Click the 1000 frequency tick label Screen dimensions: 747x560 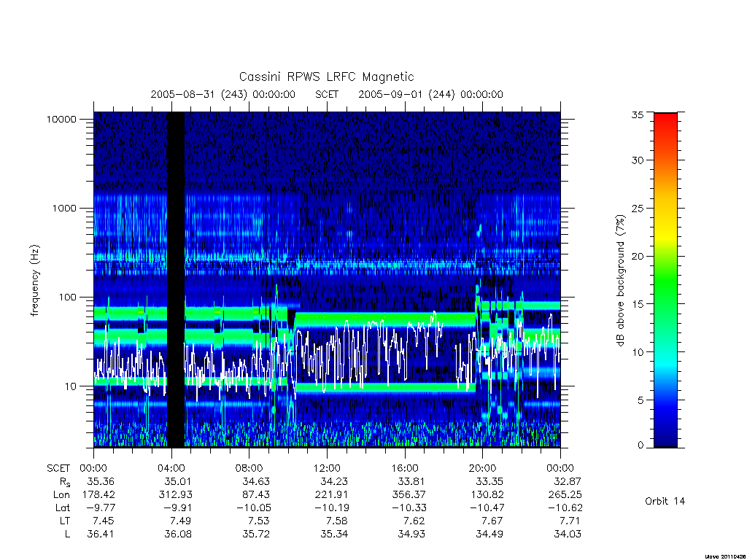(x=64, y=209)
